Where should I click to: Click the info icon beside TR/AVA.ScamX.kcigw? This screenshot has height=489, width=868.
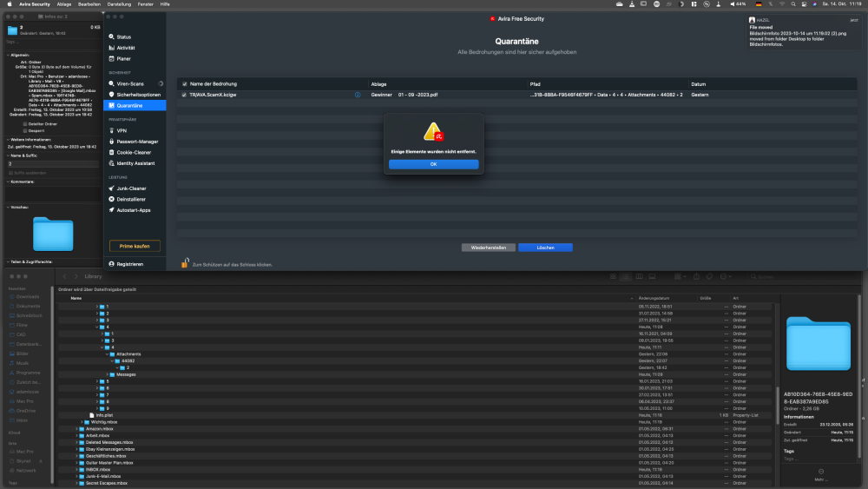tap(358, 95)
